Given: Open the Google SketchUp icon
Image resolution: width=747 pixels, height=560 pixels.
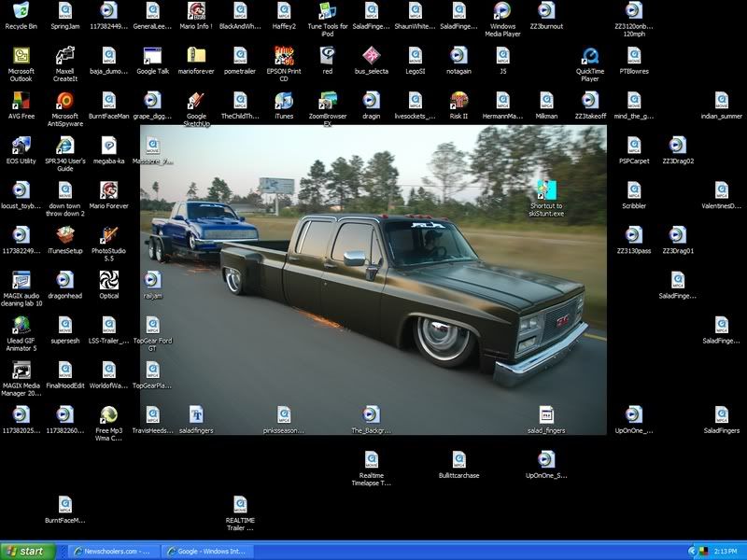Looking at the screenshot, I should click(196, 101).
